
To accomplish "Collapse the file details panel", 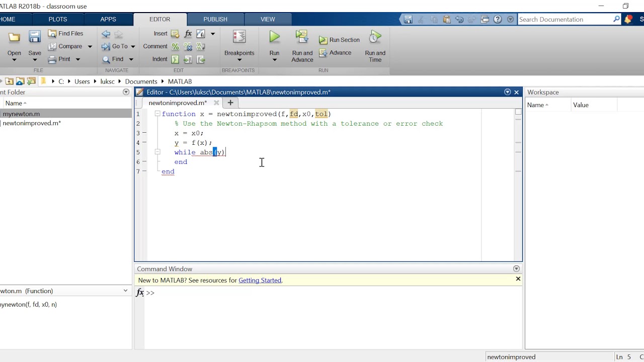I will pyautogui.click(x=125, y=291).
